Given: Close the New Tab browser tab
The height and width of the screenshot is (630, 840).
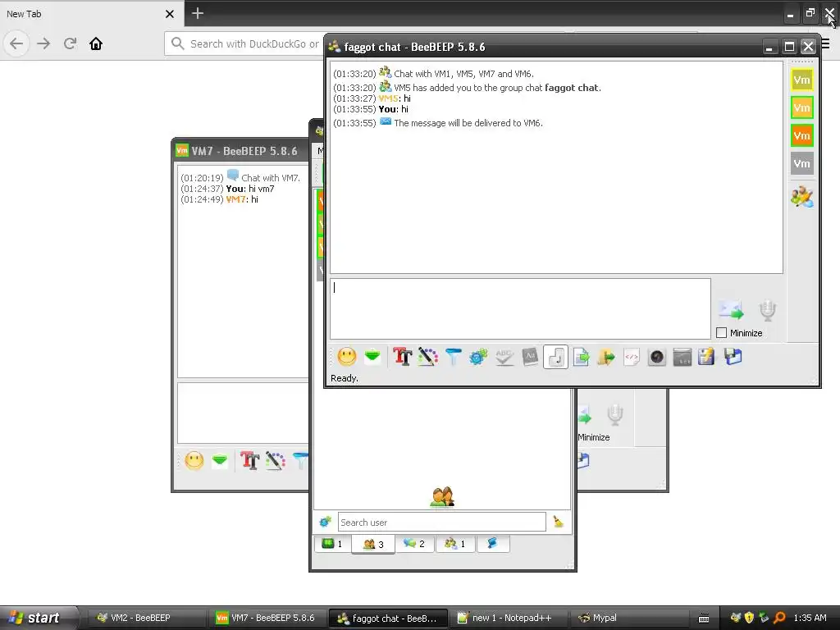Looking at the screenshot, I should point(169,14).
